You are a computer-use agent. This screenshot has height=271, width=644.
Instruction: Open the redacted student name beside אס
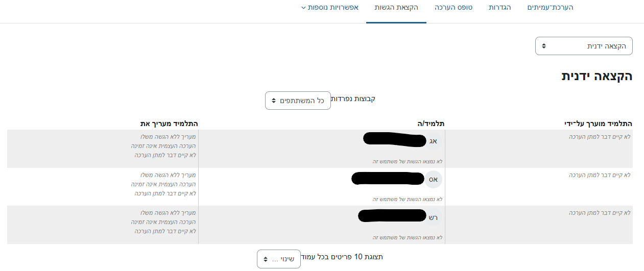click(388, 178)
